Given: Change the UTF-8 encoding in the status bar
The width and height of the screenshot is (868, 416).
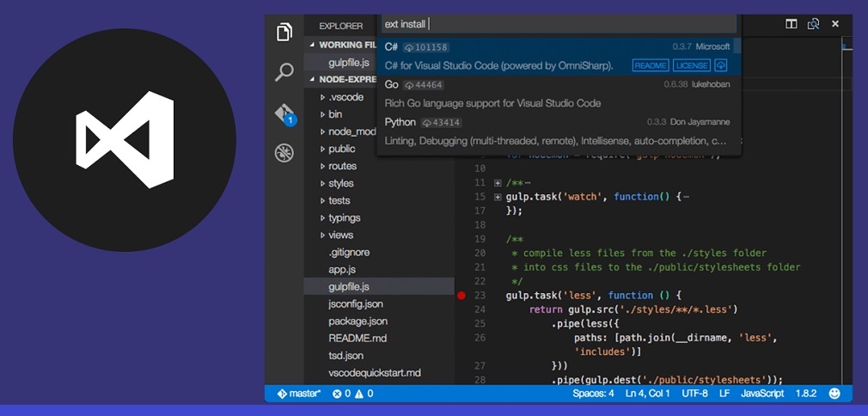Looking at the screenshot, I should pos(694,394).
